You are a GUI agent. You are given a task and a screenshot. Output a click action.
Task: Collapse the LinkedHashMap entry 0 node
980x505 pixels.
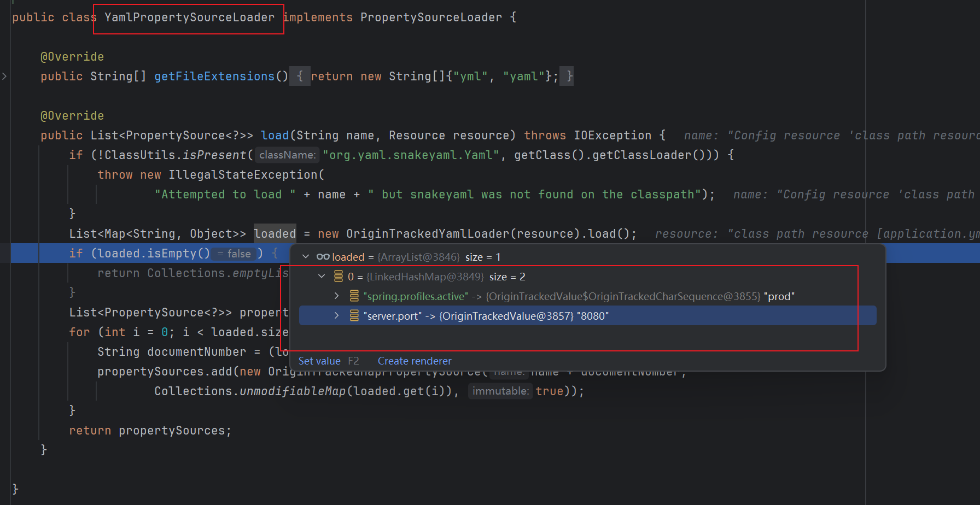click(322, 277)
